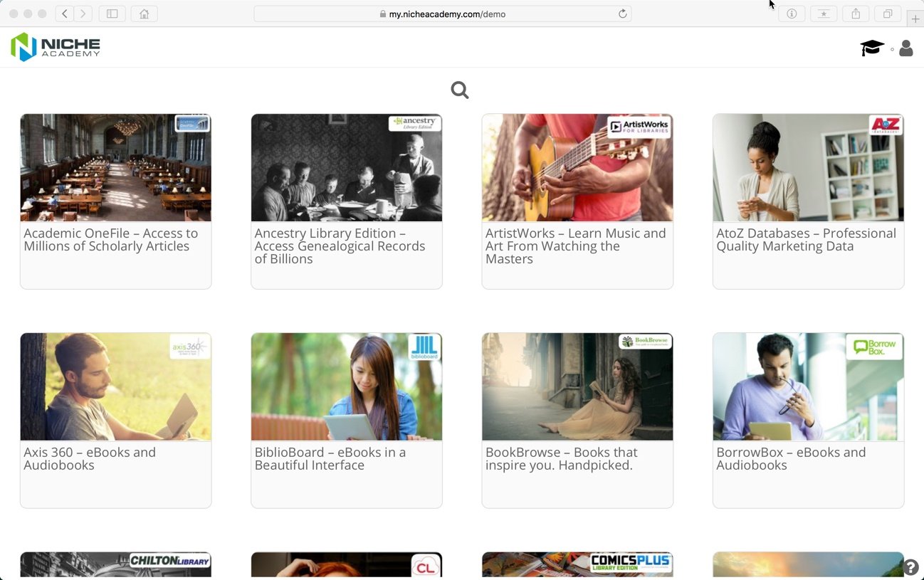
Task: Open the AtoZ Databases woman photo
Action: [x=808, y=168]
